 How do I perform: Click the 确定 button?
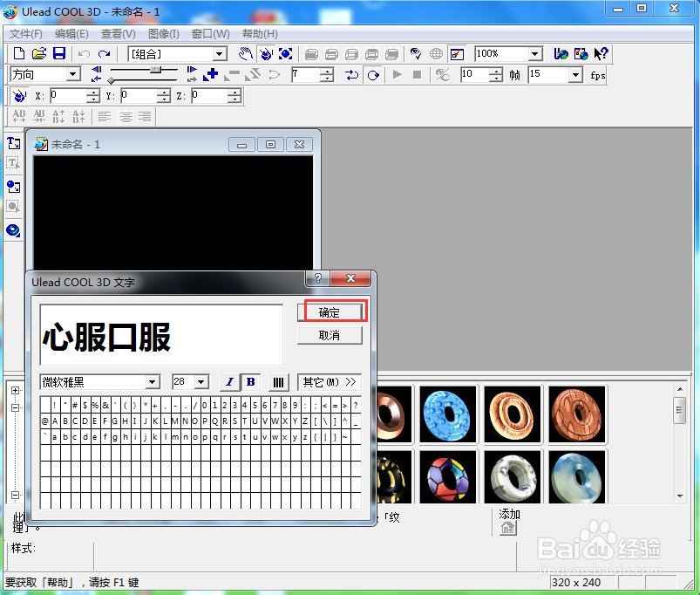click(330, 312)
